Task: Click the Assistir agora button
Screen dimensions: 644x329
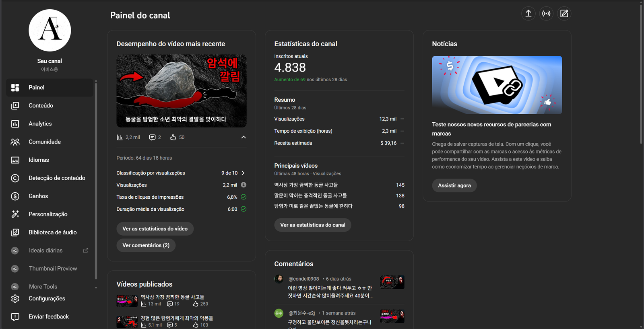Action: pyautogui.click(x=454, y=185)
